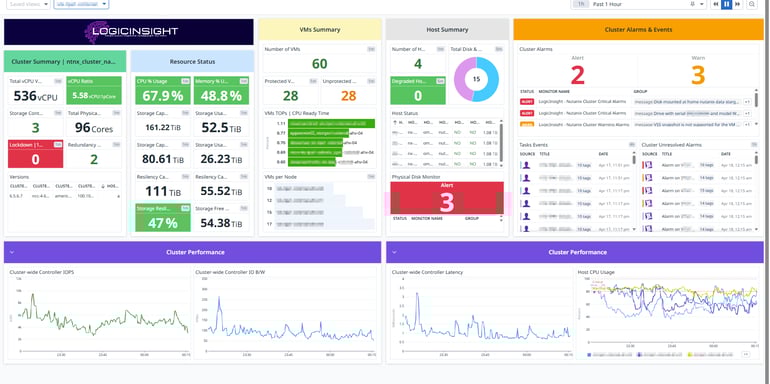Click the orange WARN status badge
The height and width of the screenshot is (384, 770).
tap(527, 125)
